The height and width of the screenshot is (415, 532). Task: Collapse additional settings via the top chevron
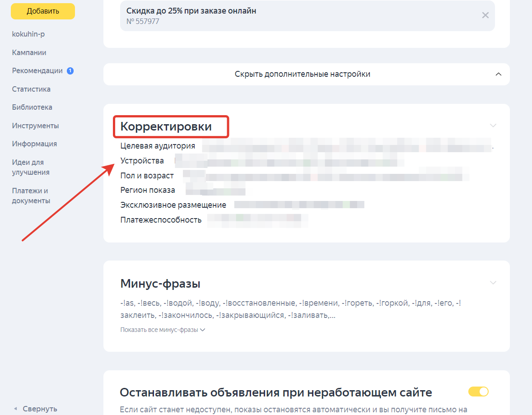pos(498,74)
